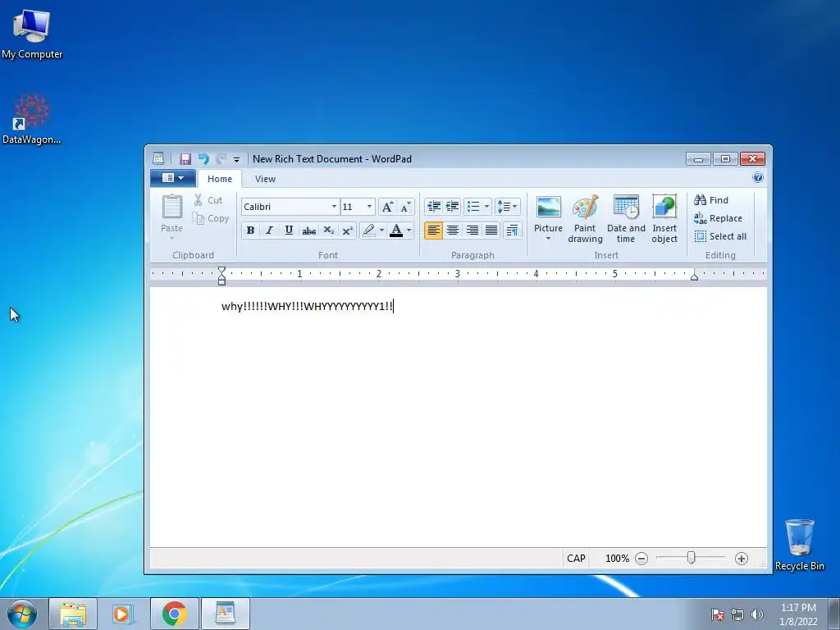Toggle Strikethrough formatting
The width and height of the screenshot is (840, 630).
pos(308,231)
